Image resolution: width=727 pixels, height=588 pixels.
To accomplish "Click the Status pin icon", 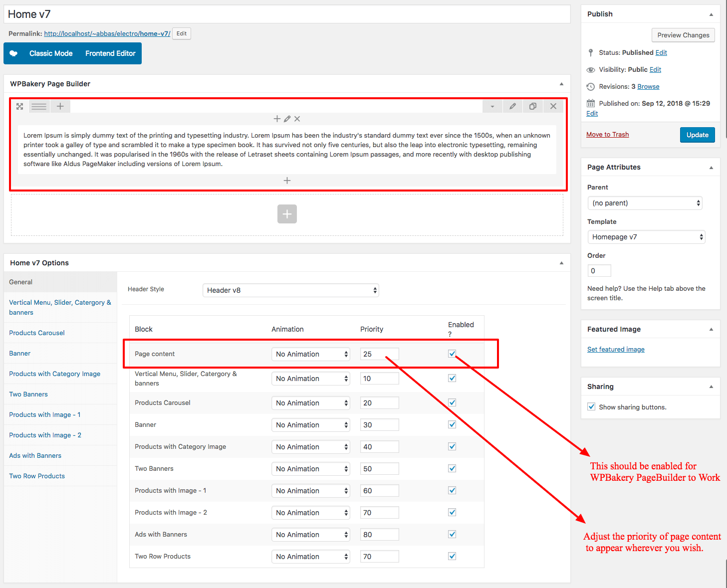I will 591,53.
